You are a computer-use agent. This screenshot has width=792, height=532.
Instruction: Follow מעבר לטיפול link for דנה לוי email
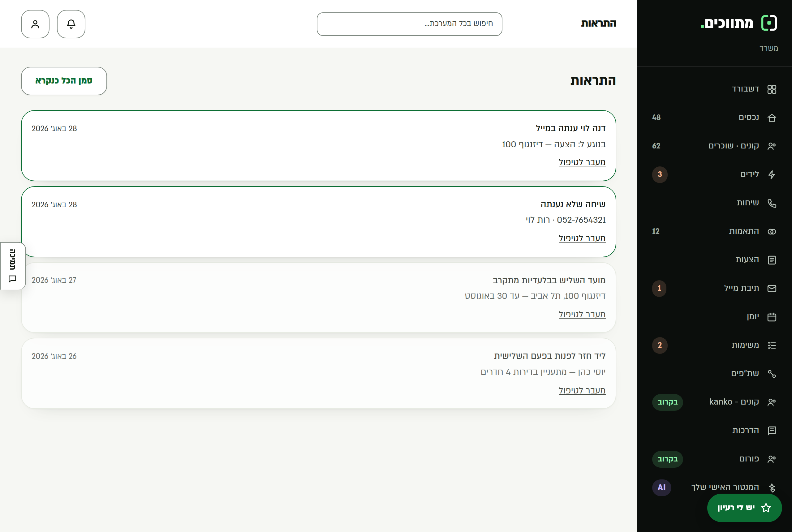(582, 162)
